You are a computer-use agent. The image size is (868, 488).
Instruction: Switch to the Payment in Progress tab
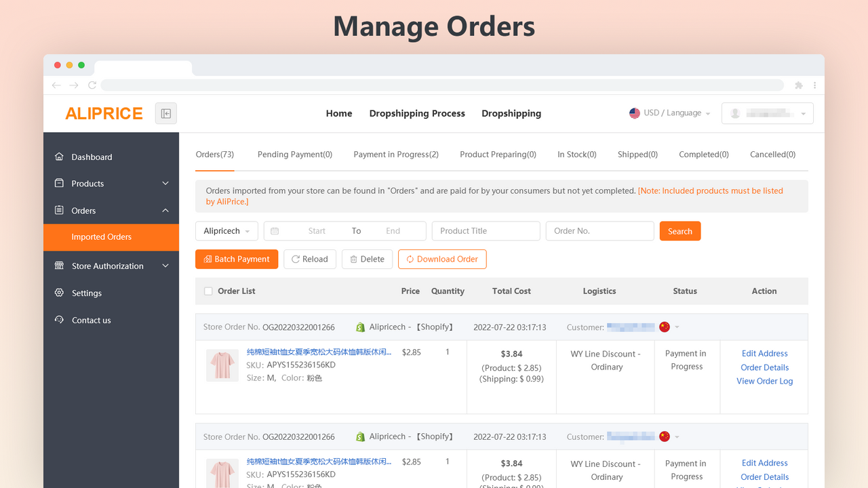point(395,154)
